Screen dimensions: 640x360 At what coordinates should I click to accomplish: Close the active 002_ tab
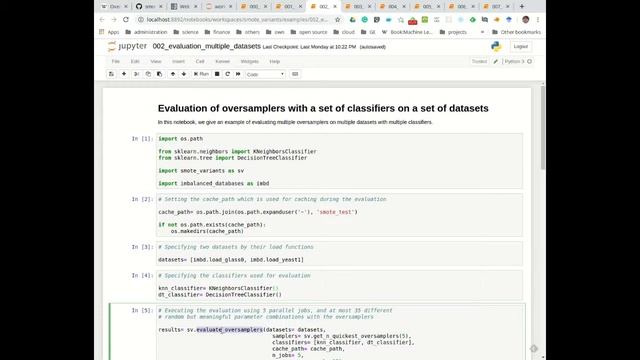(x=335, y=7)
